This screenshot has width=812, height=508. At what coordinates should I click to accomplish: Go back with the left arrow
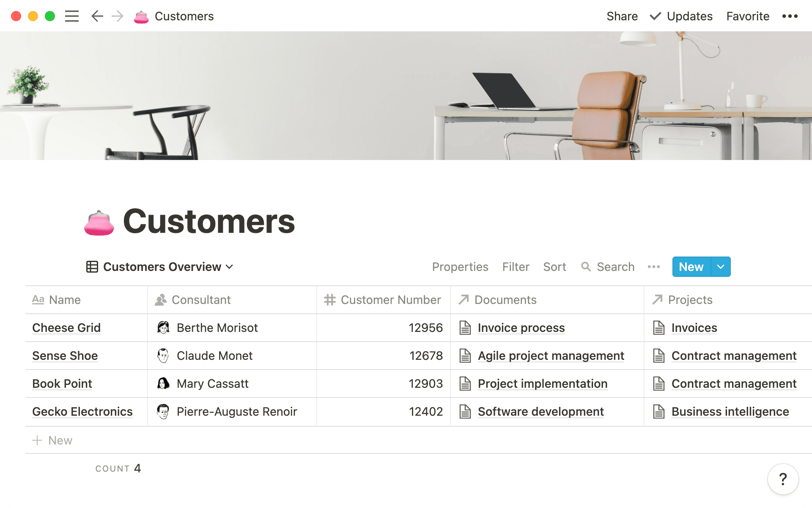97,16
